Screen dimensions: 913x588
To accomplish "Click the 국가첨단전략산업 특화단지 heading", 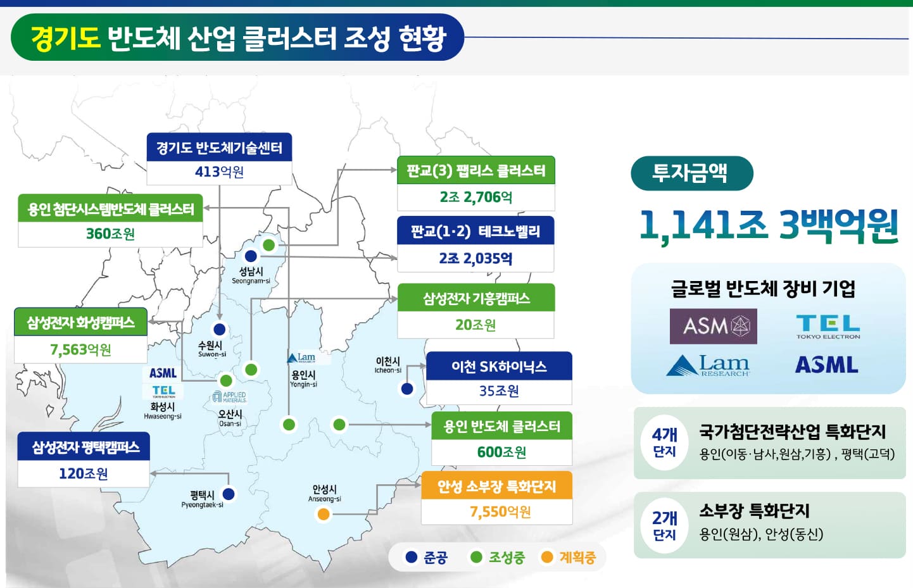I will point(792,431).
